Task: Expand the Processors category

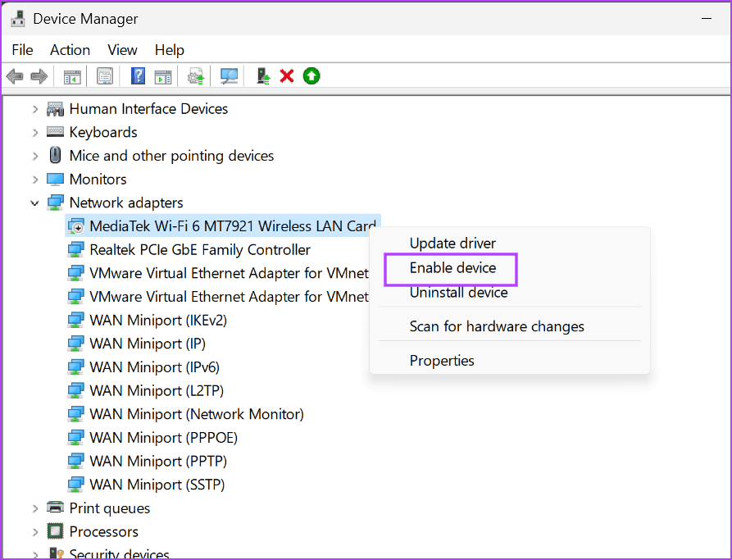Action: pyautogui.click(x=34, y=531)
